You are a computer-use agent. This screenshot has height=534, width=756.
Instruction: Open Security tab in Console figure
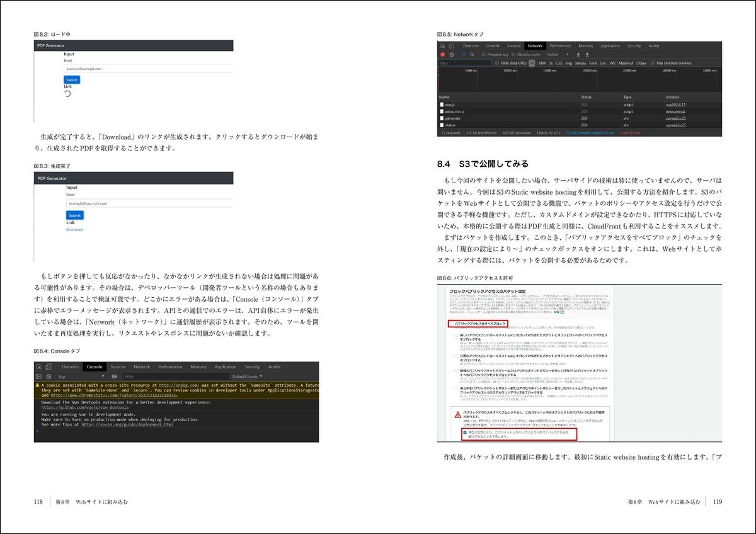[252, 366]
